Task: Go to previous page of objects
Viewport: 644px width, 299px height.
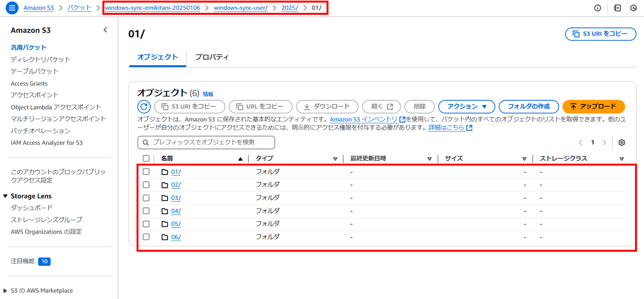Action: pyautogui.click(x=581, y=142)
